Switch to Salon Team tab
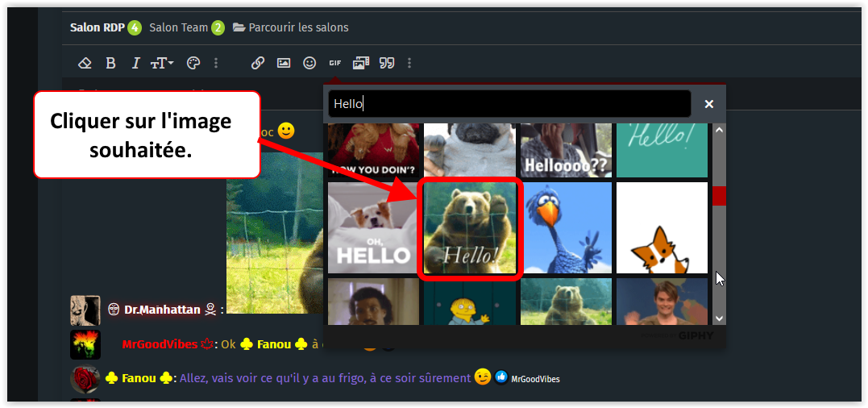 coord(178,27)
